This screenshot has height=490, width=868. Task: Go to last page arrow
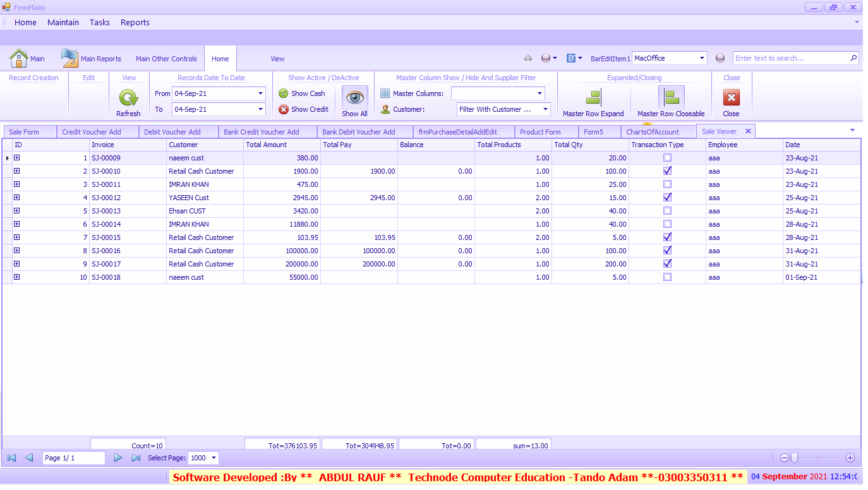(x=136, y=458)
